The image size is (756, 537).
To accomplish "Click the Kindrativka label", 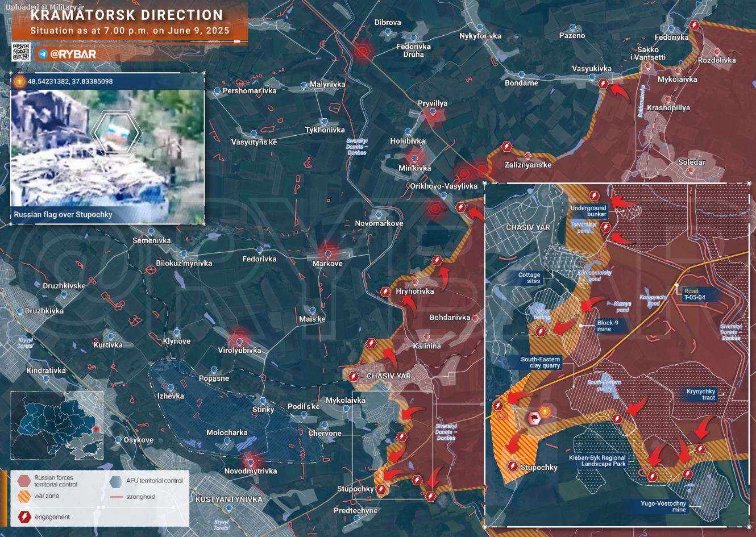I will (x=46, y=371).
